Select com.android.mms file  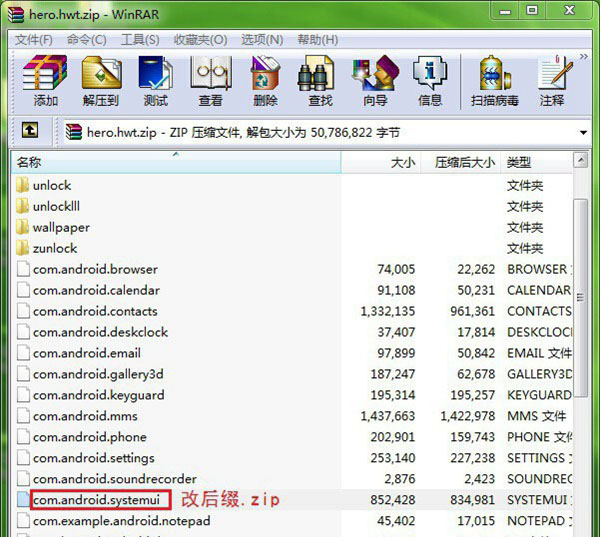[85, 416]
